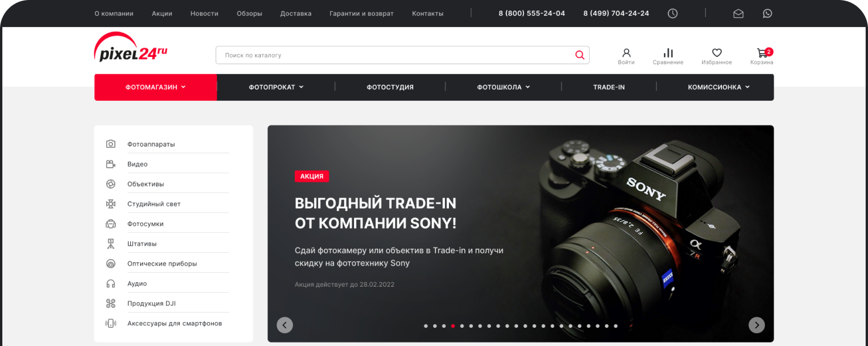Screen dimensions: 868x346
Task: Expand the Фотомагазин dropdown menu
Action: tap(155, 87)
